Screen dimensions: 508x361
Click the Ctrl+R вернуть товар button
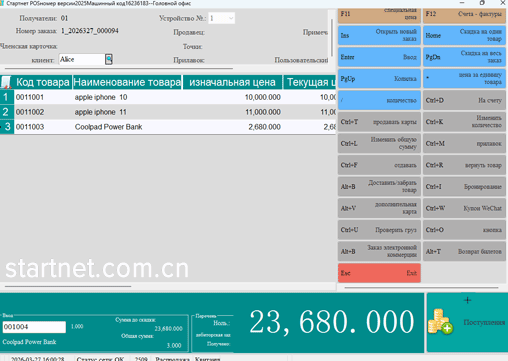(464, 165)
